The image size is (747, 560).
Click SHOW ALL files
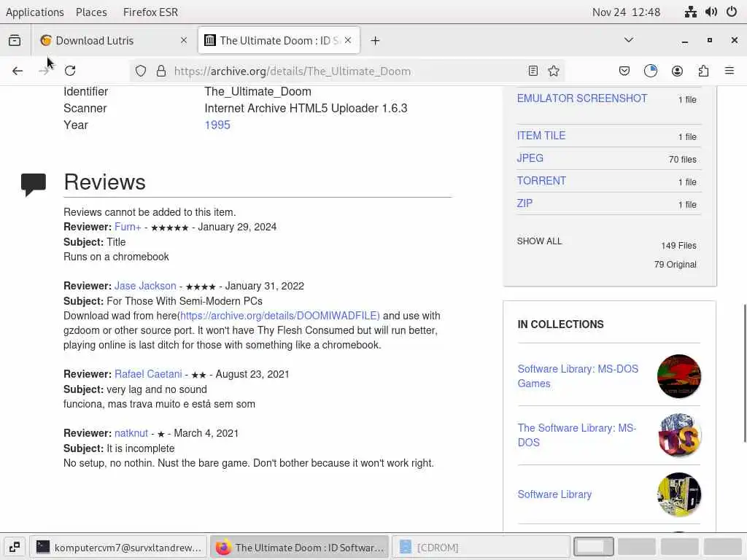(x=539, y=241)
